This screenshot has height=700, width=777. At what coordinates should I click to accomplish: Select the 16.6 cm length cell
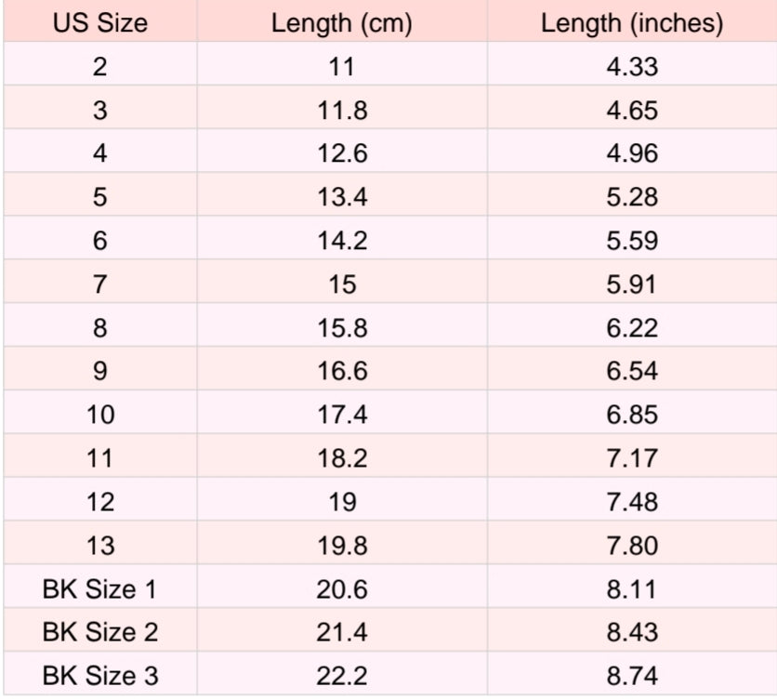(x=341, y=371)
